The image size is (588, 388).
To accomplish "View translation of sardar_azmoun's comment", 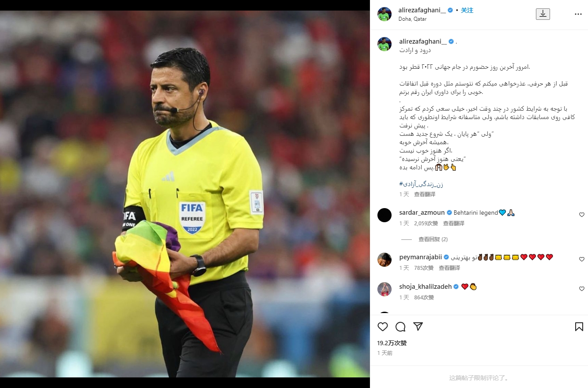I will [x=454, y=224].
